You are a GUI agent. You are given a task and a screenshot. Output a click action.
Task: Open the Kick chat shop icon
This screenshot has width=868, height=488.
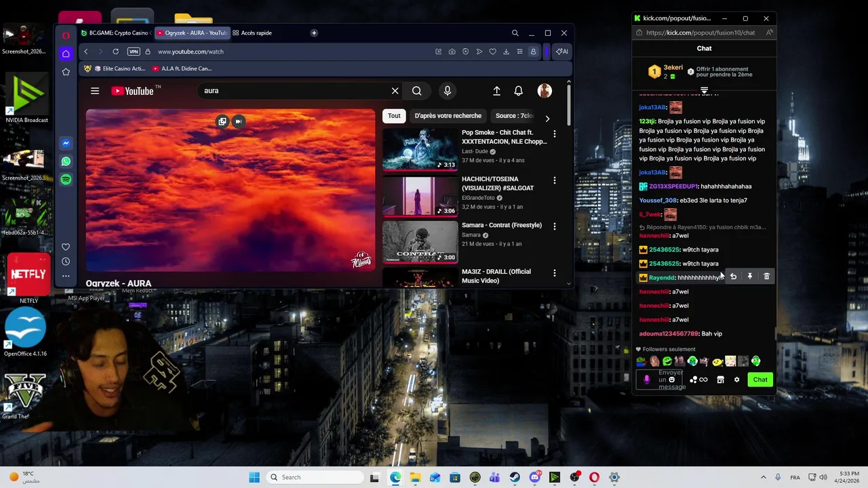720,380
